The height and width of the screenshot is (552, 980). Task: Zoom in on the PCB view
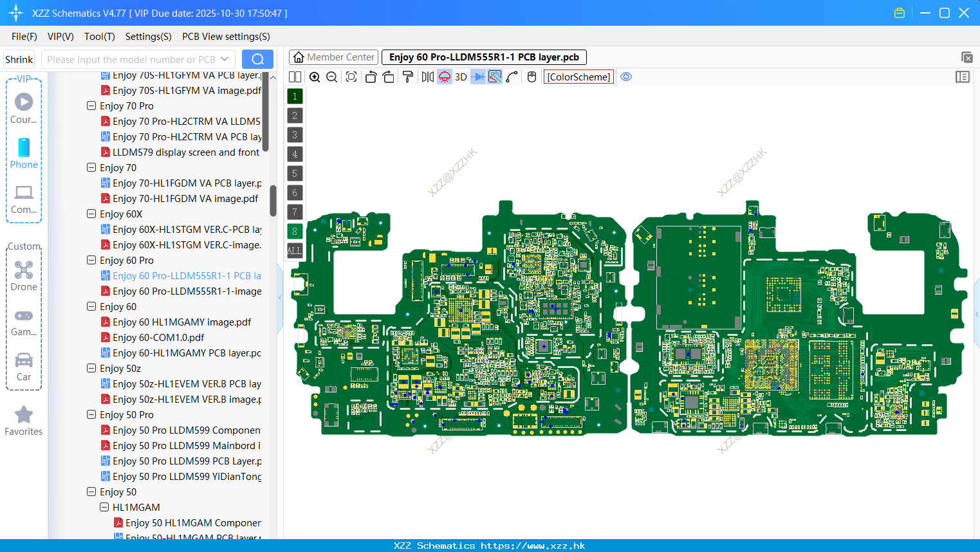point(315,77)
